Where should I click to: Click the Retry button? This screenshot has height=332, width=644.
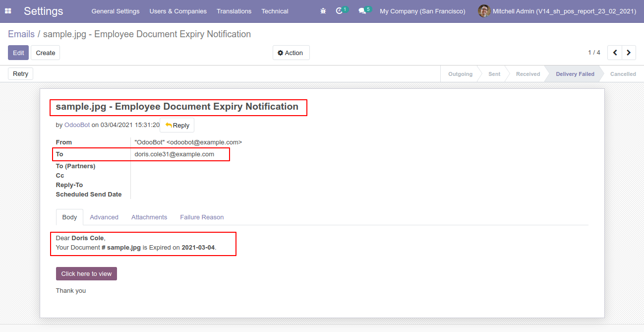click(20, 73)
